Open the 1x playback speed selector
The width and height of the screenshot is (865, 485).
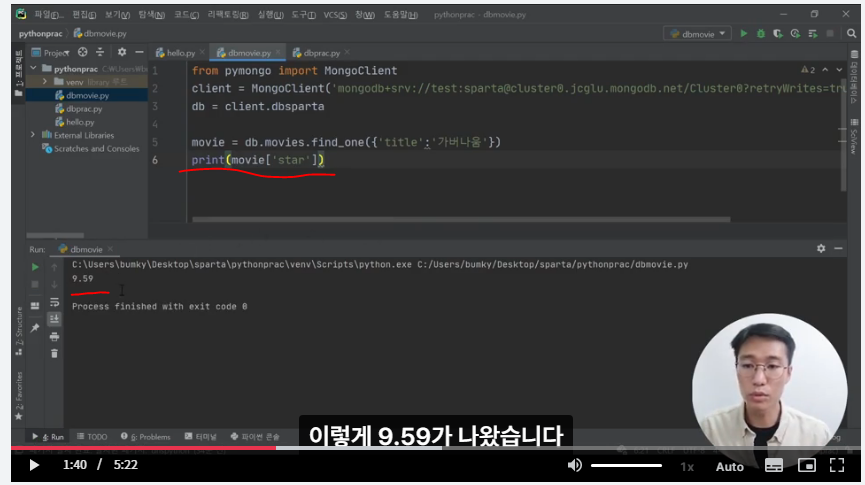687,467
